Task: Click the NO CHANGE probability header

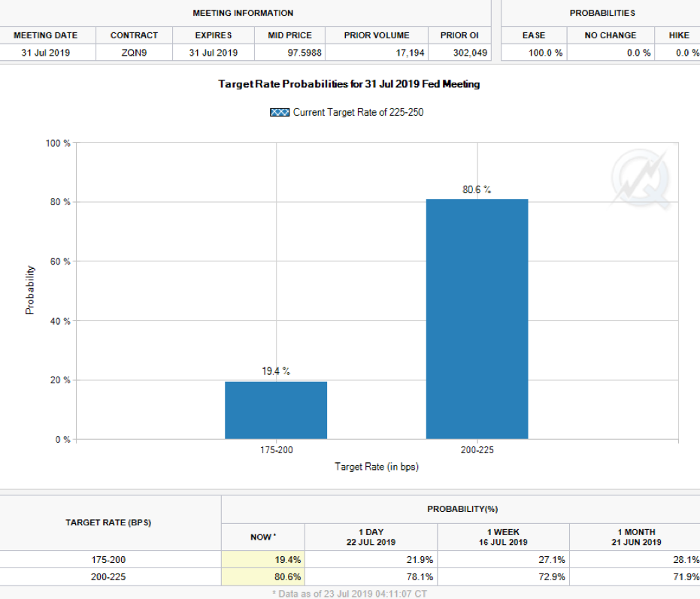Action: coord(611,35)
